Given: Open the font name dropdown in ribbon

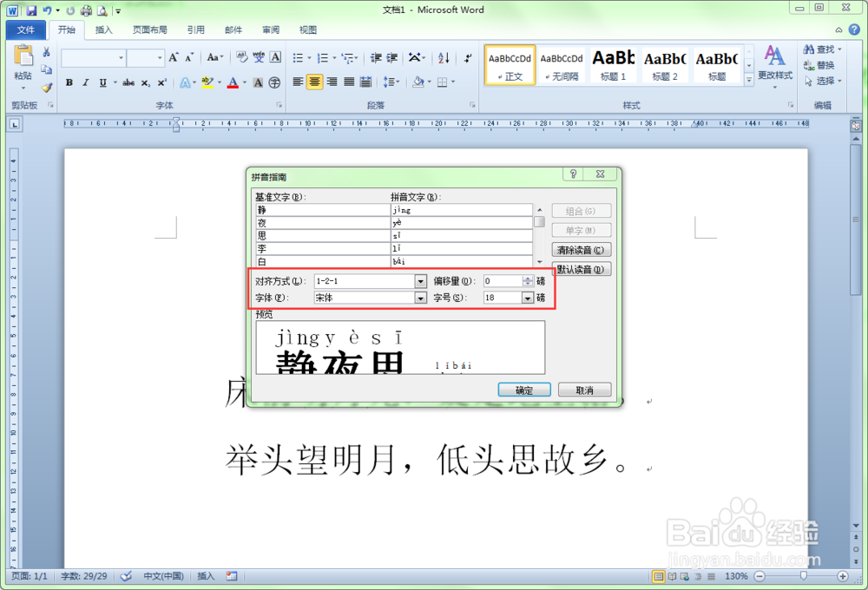Looking at the screenshot, I should tap(121, 57).
